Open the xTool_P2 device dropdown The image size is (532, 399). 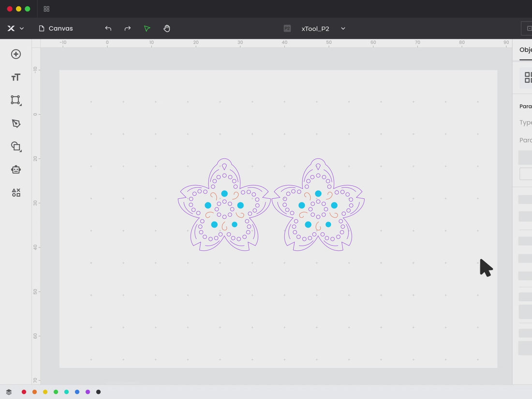click(x=343, y=29)
